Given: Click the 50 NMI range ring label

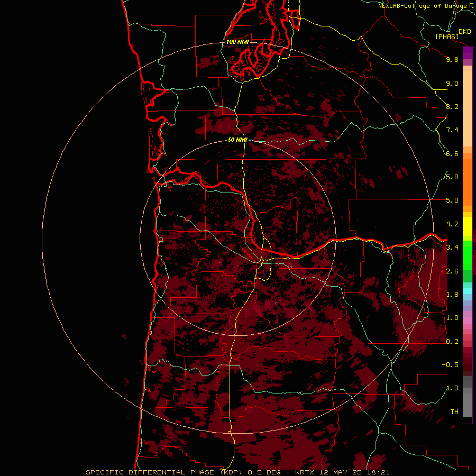Looking at the screenshot, I should (x=237, y=140).
